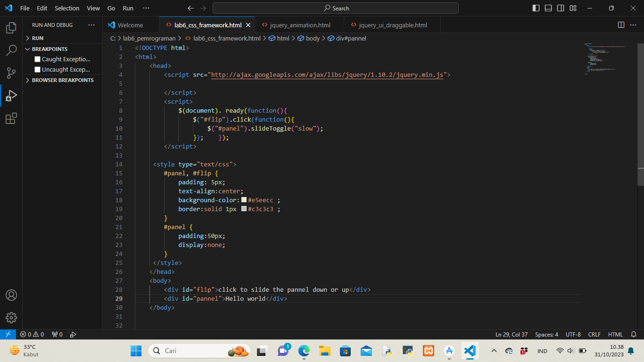Screen dimensions: 644x362
Task: Click the remote connection indicator in status bar
Action: click(x=7, y=334)
